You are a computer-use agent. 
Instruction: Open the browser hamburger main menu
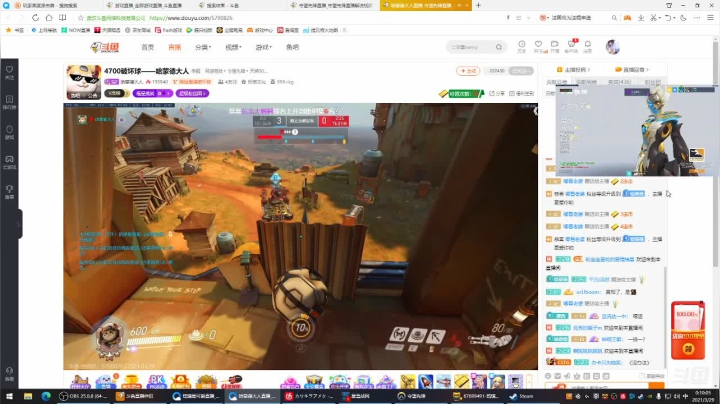click(710, 18)
